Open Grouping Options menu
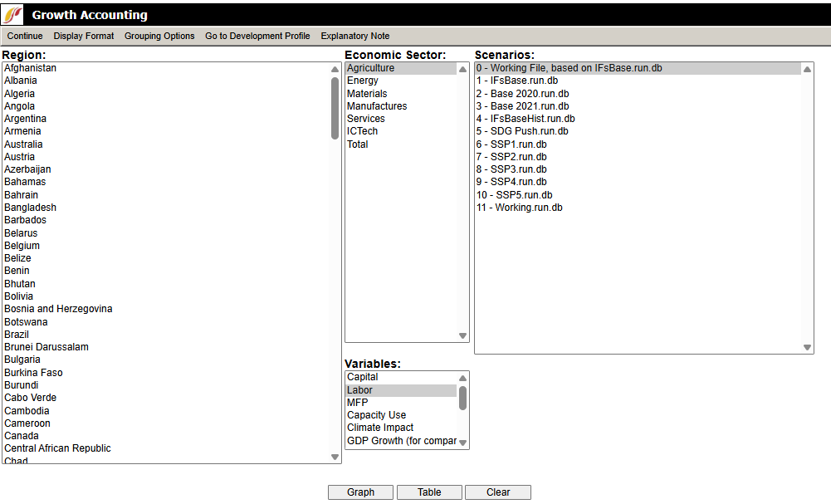Viewport: 831px width, 504px height. tap(159, 36)
